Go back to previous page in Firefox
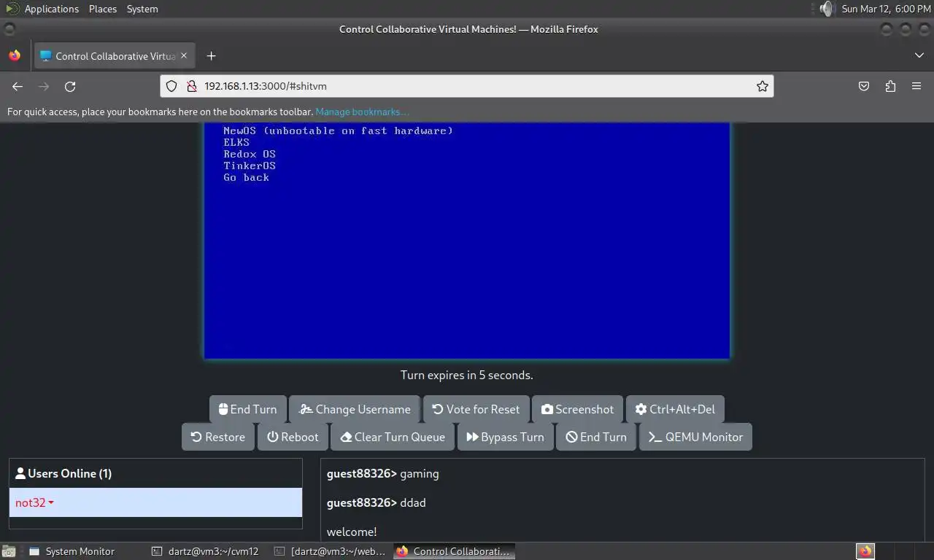Screen dimensions: 934x560 [x=18, y=86]
